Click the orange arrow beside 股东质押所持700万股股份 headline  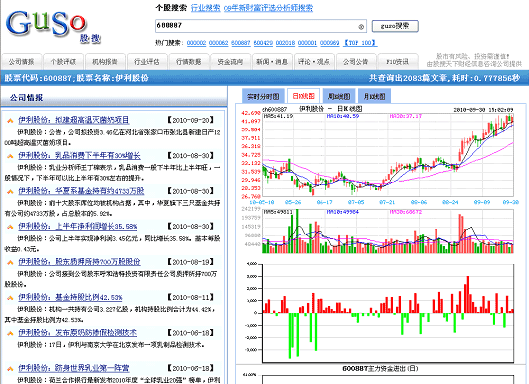[10, 262]
